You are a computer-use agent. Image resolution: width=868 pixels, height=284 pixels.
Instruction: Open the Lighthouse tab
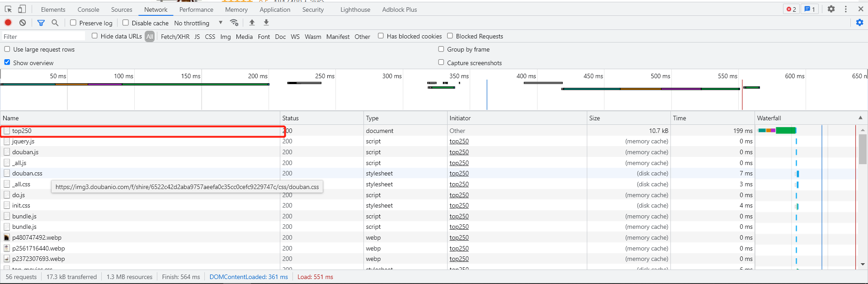[x=355, y=9]
